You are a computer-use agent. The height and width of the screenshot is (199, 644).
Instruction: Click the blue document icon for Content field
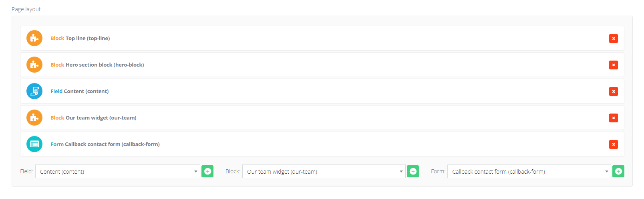click(x=34, y=91)
